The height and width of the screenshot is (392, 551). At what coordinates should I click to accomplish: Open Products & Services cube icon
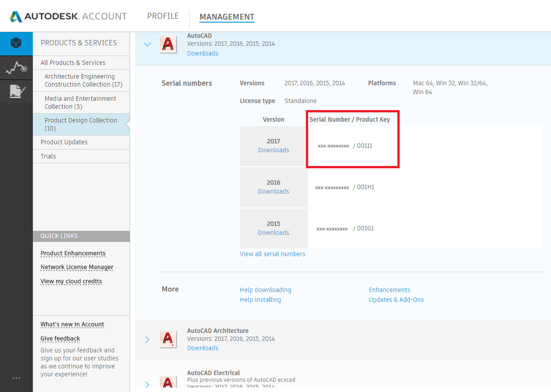point(16,43)
